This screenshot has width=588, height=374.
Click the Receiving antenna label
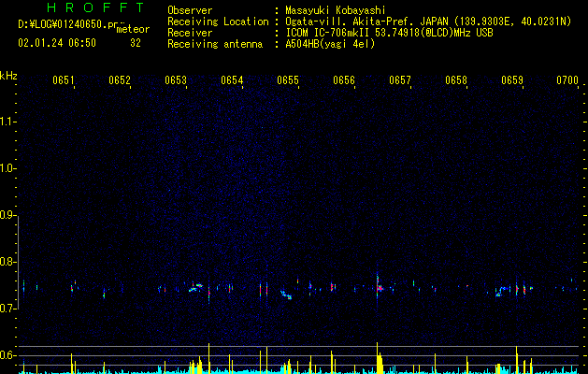[x=215, y=44]
